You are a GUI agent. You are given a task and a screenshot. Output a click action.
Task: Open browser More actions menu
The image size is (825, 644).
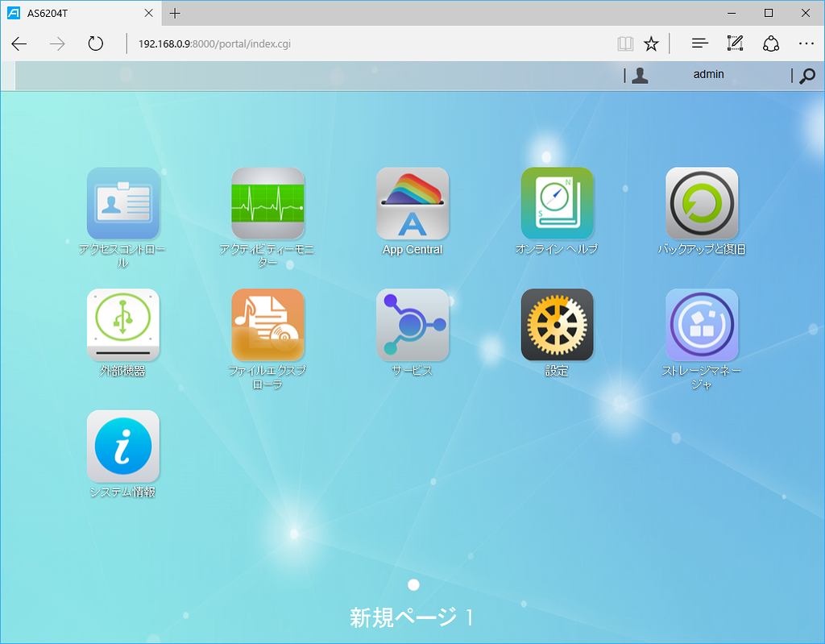806,44
